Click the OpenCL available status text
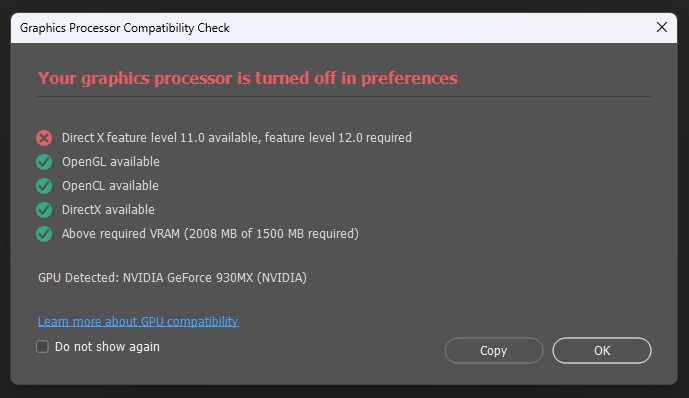This screenshot has width=689, height=398. coord(110,186)
